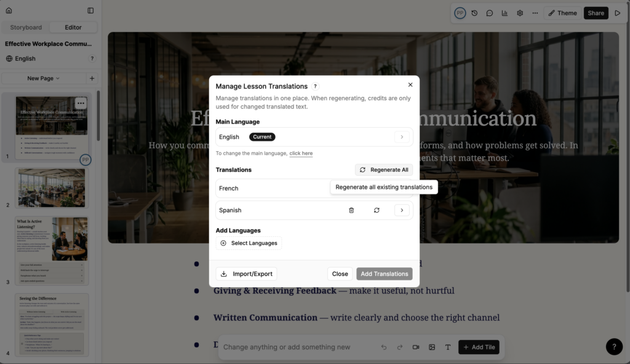630x364 pixels.
Task: Open Select Languages picker
Action: pos(249,243)
